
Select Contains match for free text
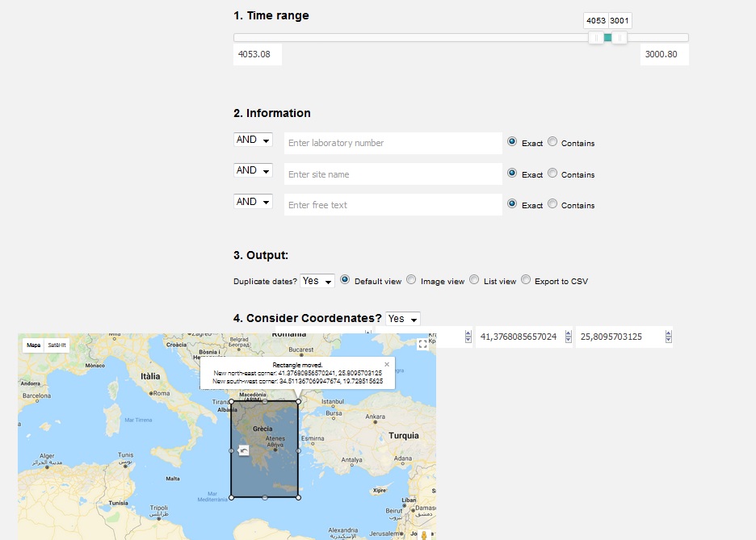(552, 203)
